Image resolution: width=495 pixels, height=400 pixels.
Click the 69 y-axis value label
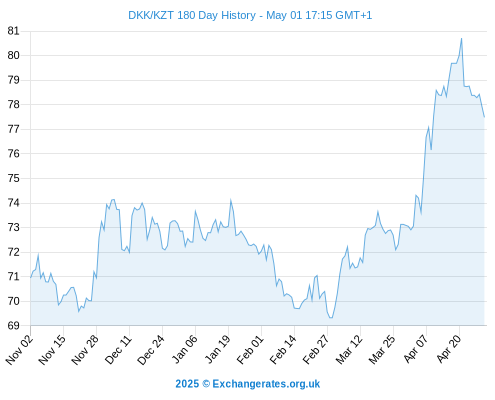tap(13, 326)
